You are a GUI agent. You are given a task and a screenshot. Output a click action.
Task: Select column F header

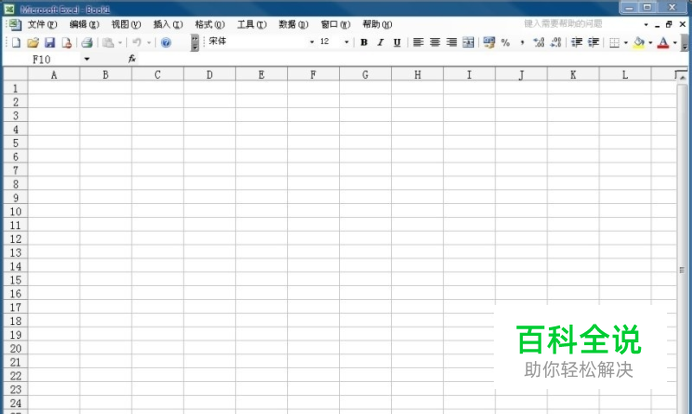[313, 75]
